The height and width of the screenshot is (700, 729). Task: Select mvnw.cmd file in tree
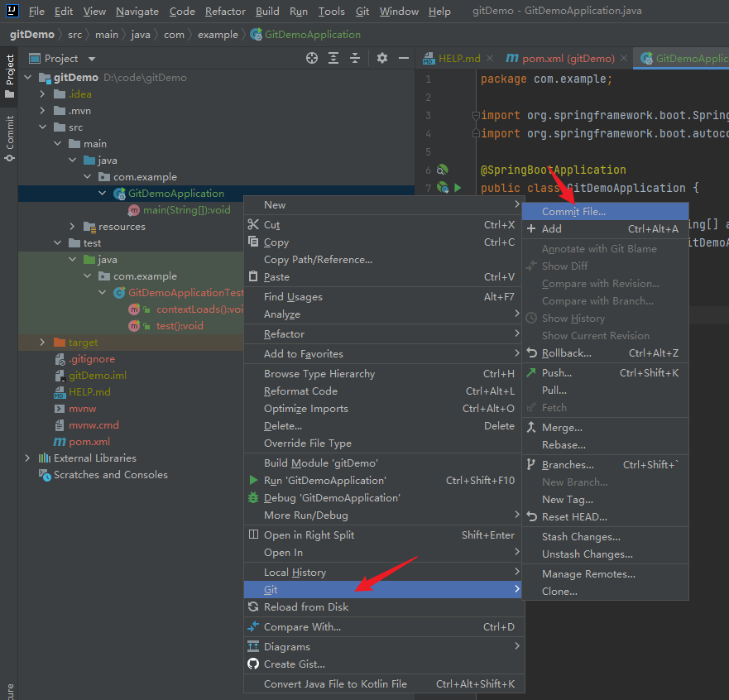pos(94,424)
